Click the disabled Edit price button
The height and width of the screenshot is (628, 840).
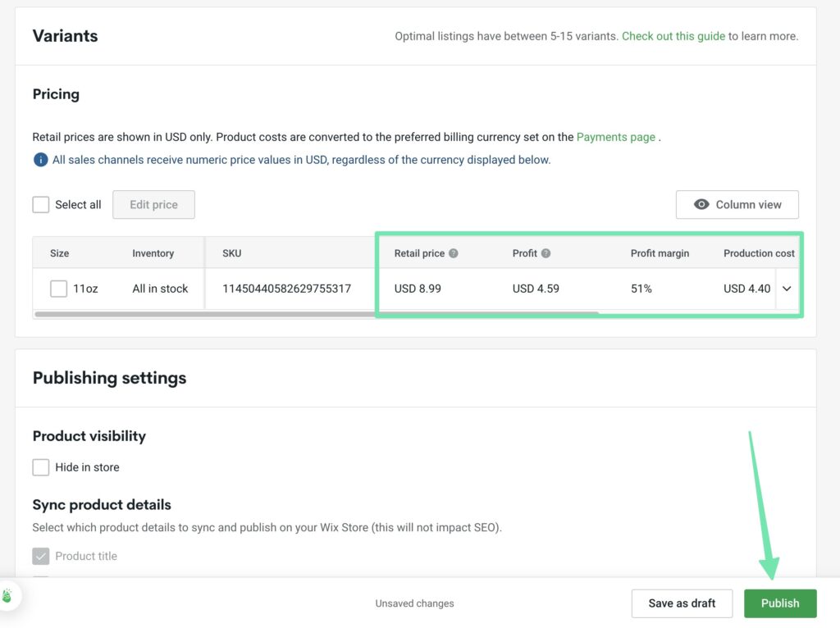[x=153, y=205]
